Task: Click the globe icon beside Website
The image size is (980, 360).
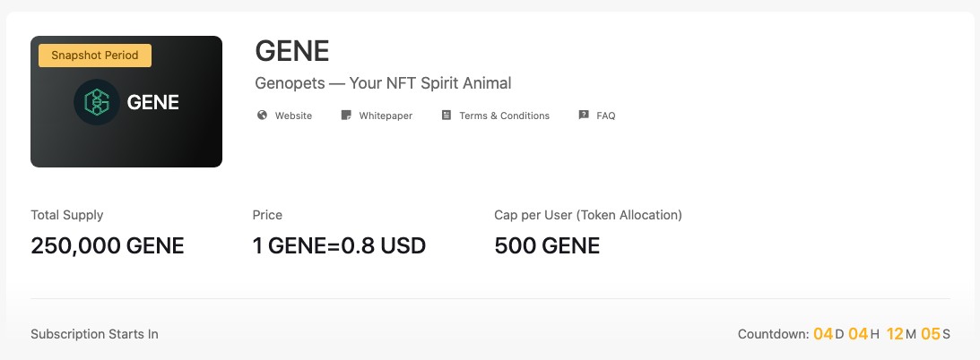Action: 262,115
